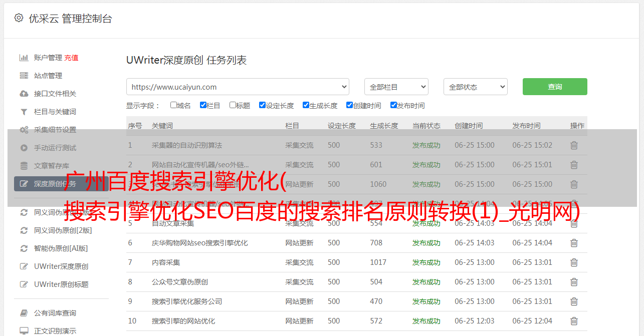644x336 pixels.
Task: Click the red 充值 link
Action: tap(71, 58)
